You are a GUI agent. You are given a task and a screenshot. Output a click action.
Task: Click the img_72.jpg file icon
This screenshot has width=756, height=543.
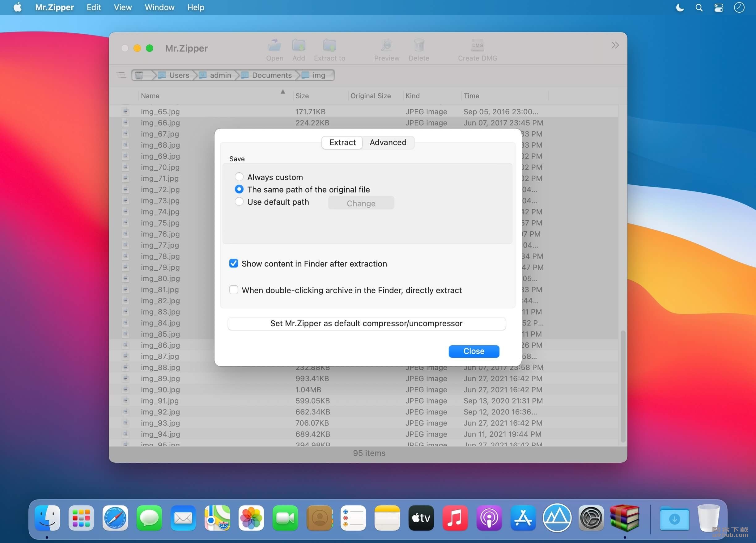(x=125, y=189)
